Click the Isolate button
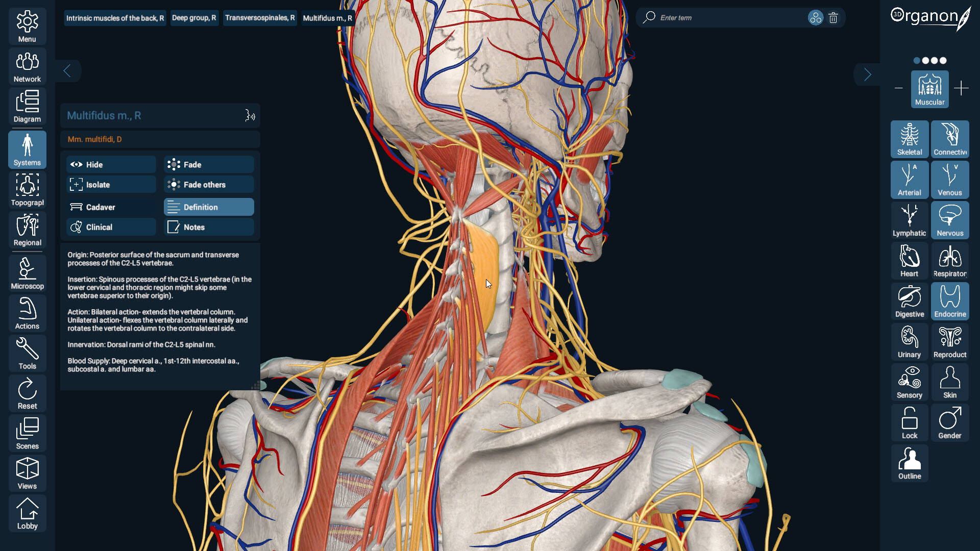980x551 pixels. [110, 184]
